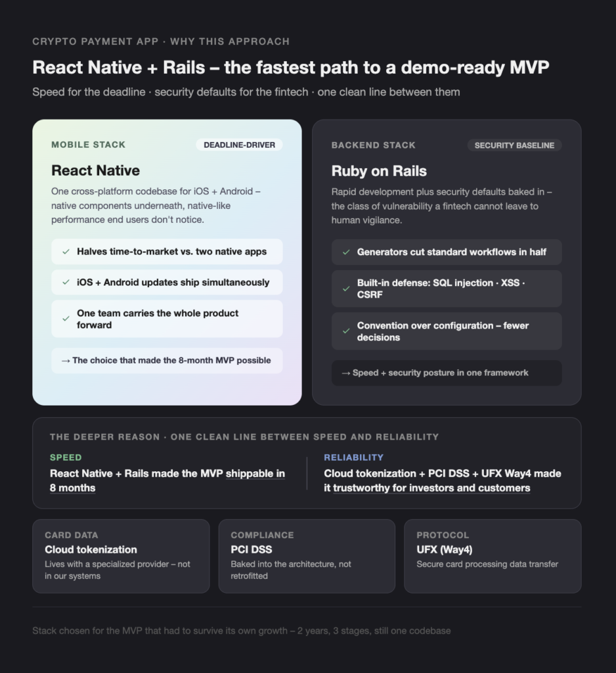Click the footer 'Stack chosen for the MVP'
Screen dimensions: 616x673
pyautogui.click(x=242, y=630)
